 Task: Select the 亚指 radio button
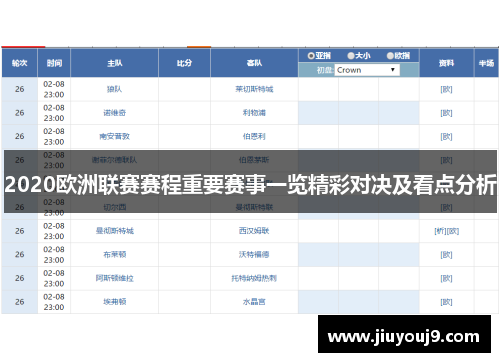311,56
